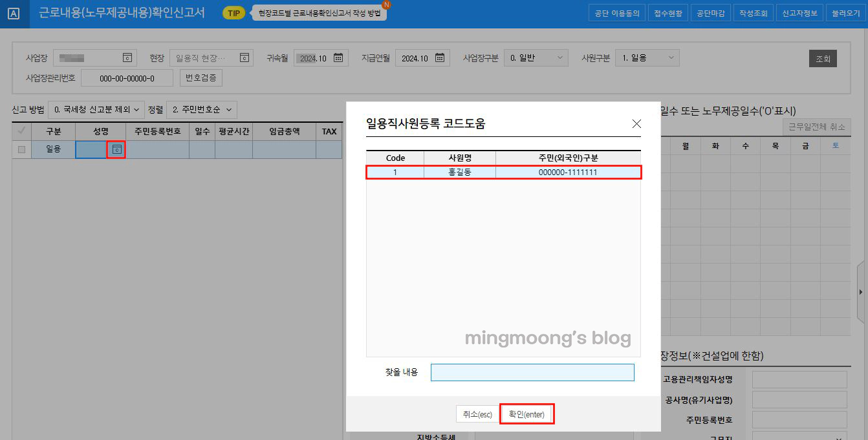Image resolution: width=868 pixels, height=440 pixels.
Task: Open the 사업장 code search popup
Action: pyautogui.click(x=127, y=58)
